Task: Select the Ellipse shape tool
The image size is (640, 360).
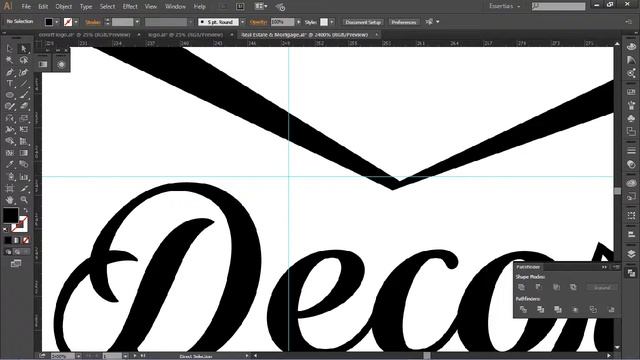Action: 10,95
